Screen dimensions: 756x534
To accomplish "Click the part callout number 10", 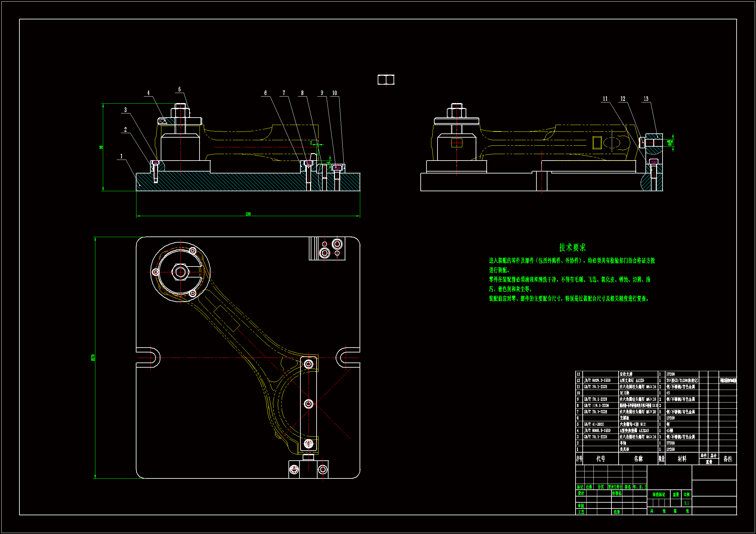I will (x=335, y=93).
